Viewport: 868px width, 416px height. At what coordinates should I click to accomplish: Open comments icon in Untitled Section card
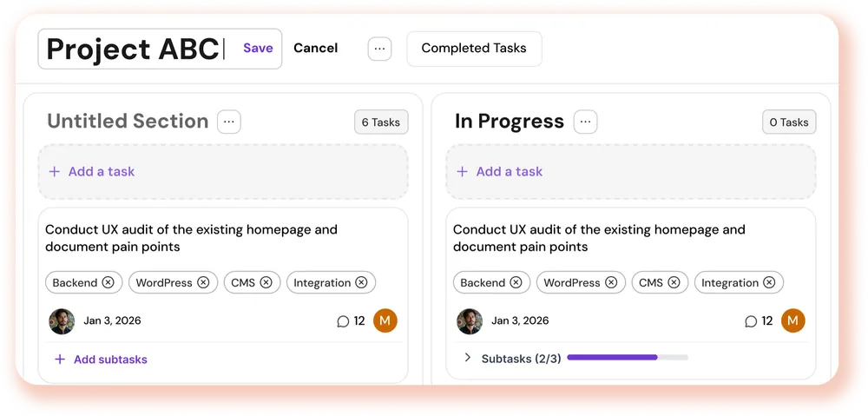tap(343, 321)
